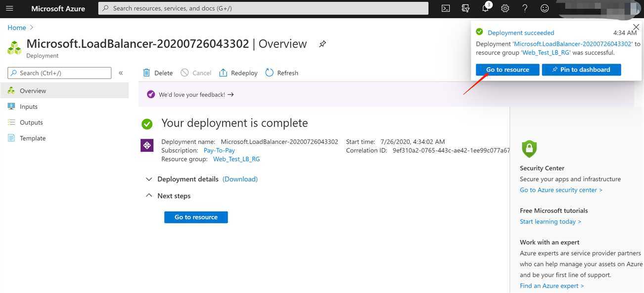Open Go to Azure security center link
Screen dimensions: 644x293
point(561,190)
